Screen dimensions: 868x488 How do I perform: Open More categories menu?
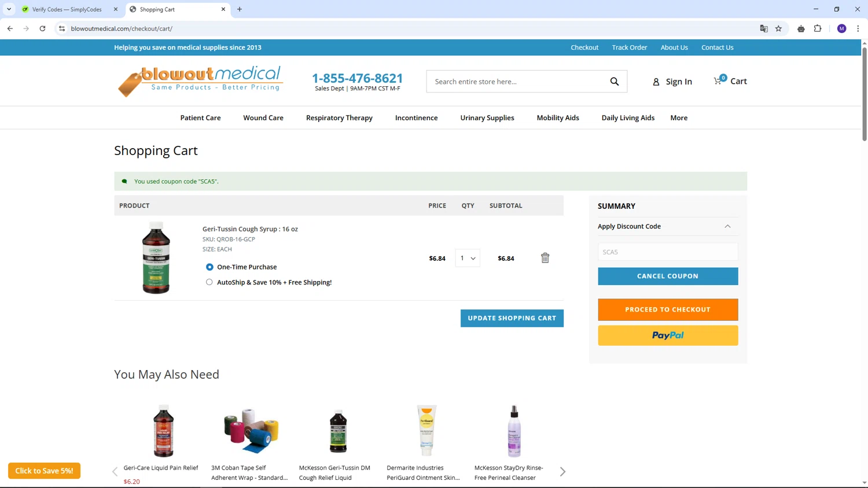coord(679,118)
